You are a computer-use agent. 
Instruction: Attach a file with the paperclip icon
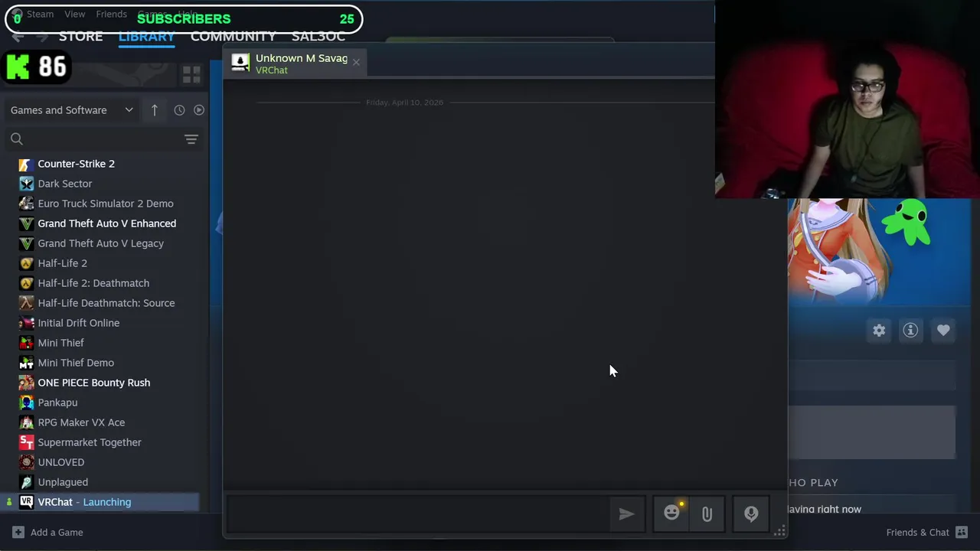pyautogui.click(x=707, y=514)
